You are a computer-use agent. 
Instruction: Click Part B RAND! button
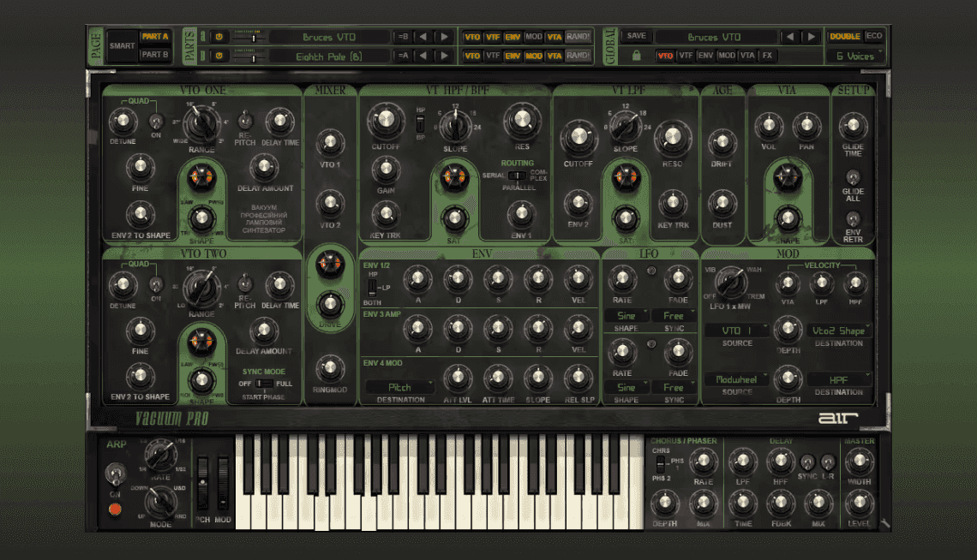(x=578, y=56)
